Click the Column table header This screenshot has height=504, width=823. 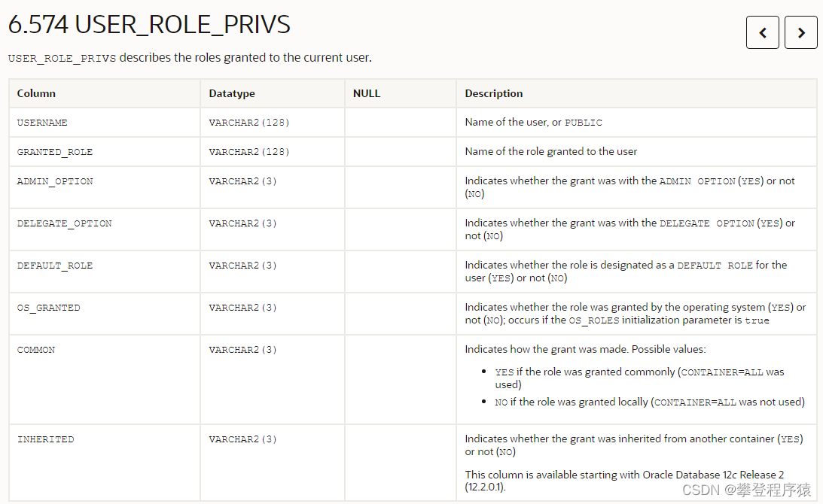pos(36,93)
